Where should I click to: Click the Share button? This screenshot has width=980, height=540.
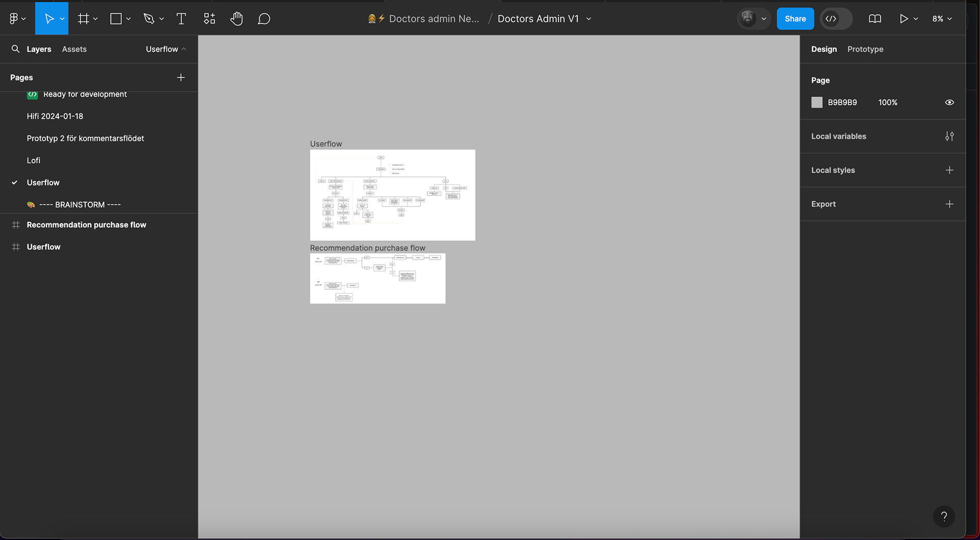795,19
